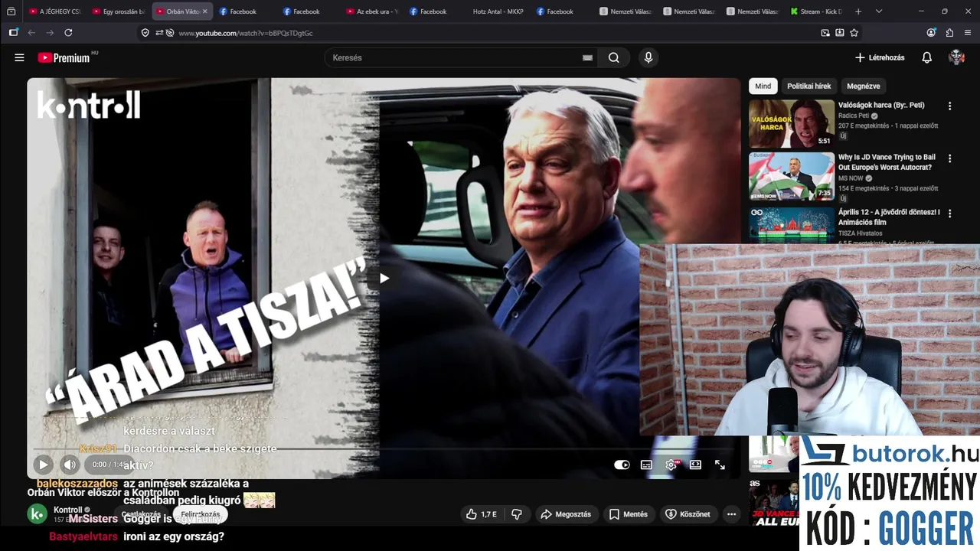980x551 pixels.
Task: Open JD Vance video thumbnail
Action: [792, 176]
